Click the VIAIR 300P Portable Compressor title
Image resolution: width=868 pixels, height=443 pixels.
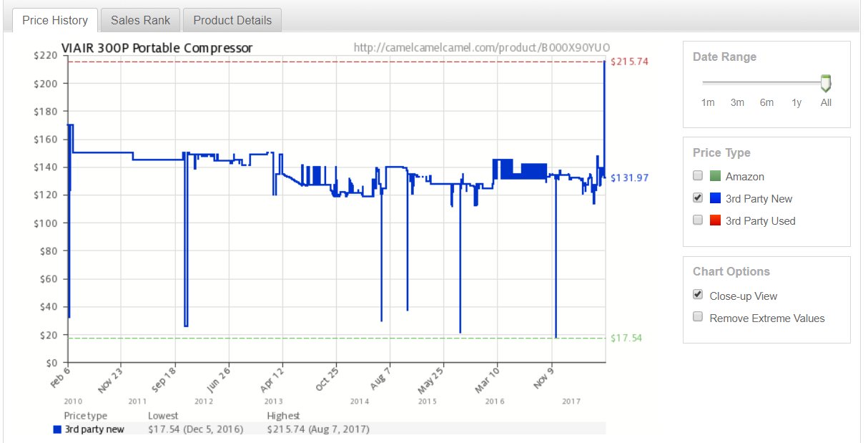[x=157, y=49]
